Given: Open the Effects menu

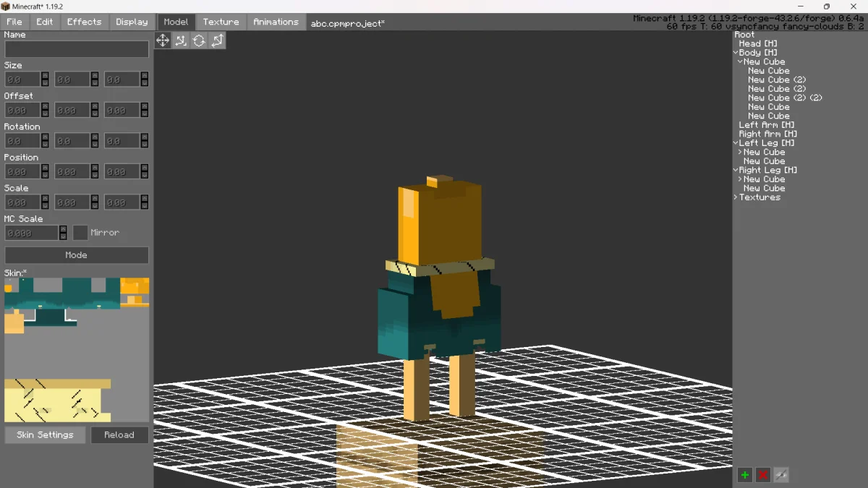Looking at the screenshot, I should pyautogui.click(x=85, y=22).
